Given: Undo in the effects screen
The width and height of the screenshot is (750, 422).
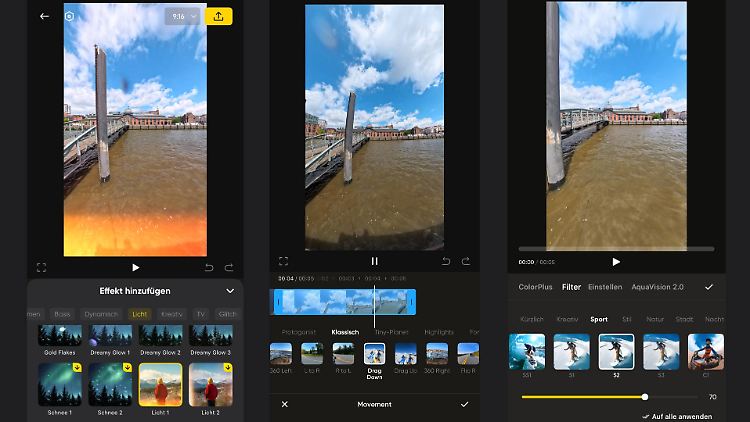Looking at the screenshot, I should pos(209,267).
